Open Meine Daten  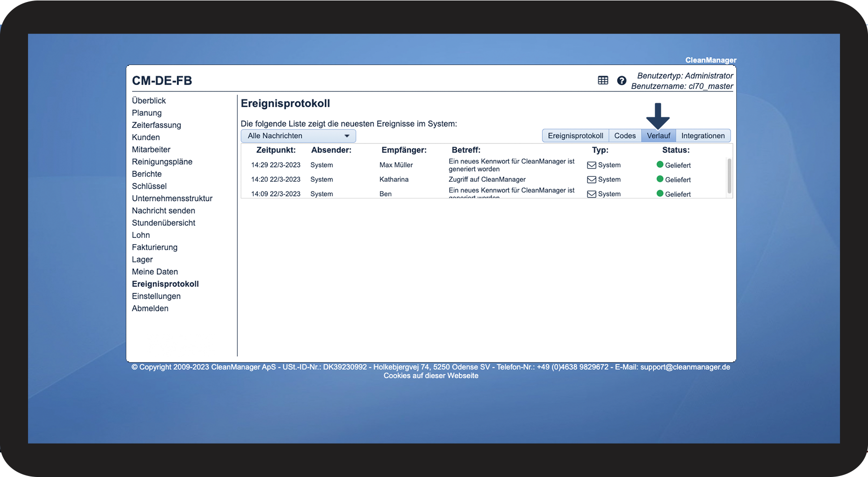pyautogui.click(x=155, y=272)
